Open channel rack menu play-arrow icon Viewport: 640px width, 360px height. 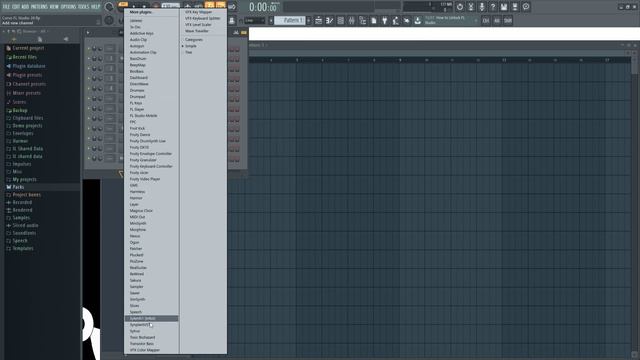coord(88,33)
